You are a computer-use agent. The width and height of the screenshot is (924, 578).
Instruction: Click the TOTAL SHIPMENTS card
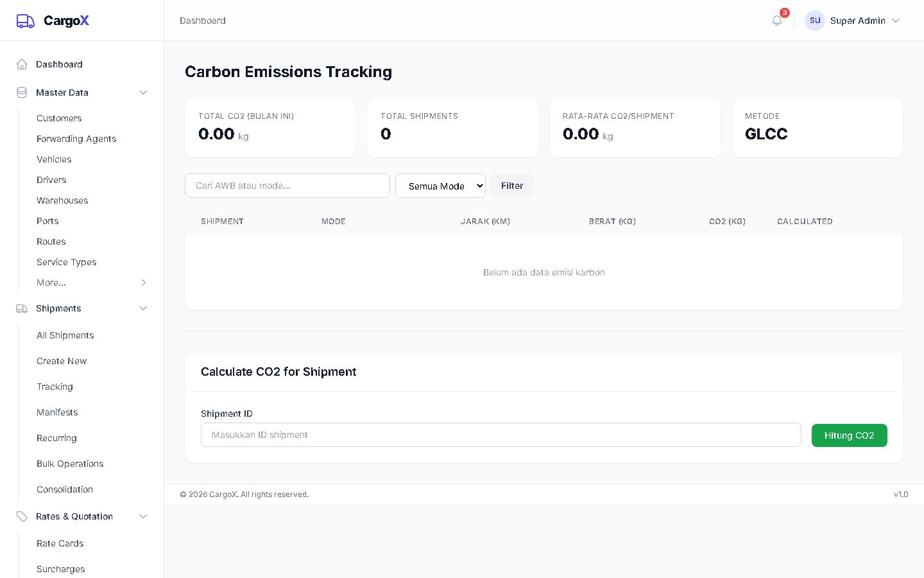click(x=453, y=128)
